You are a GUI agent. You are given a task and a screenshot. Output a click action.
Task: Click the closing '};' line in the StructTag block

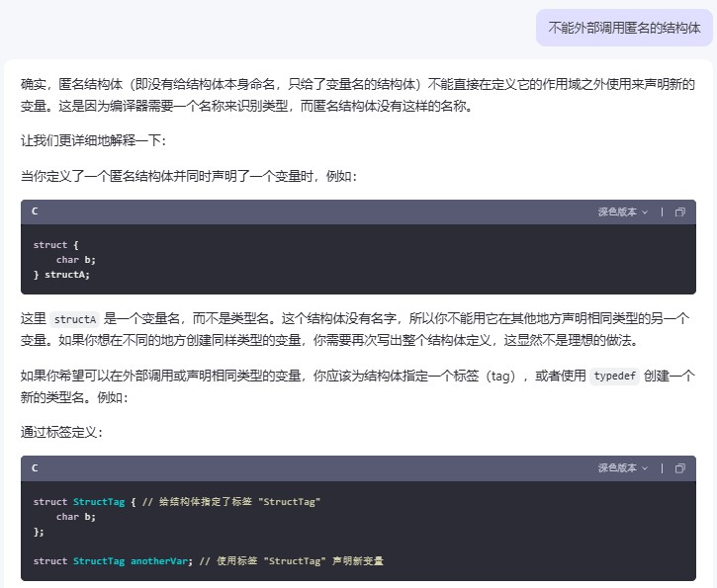pos(39,532)
